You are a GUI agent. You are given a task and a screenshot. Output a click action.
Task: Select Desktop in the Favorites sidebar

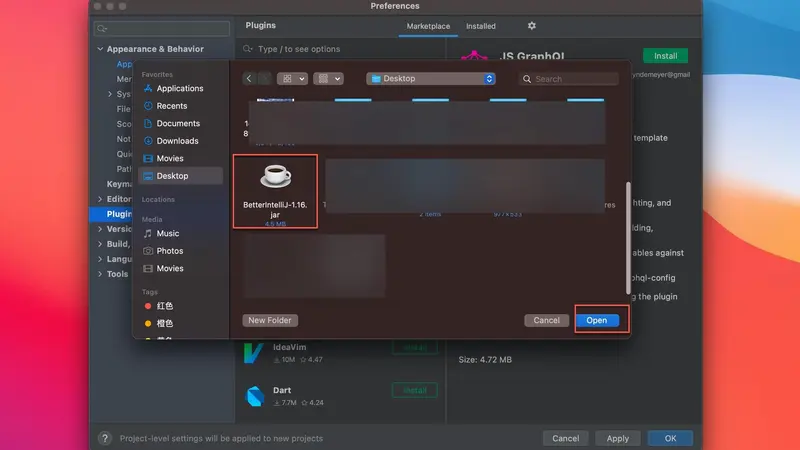pyautogui.click(x=180, y=176)
